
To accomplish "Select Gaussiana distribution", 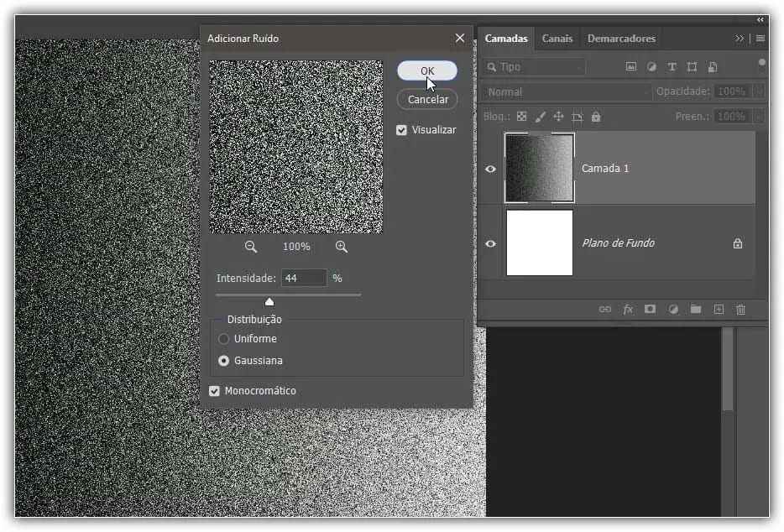I will point(223,361).
